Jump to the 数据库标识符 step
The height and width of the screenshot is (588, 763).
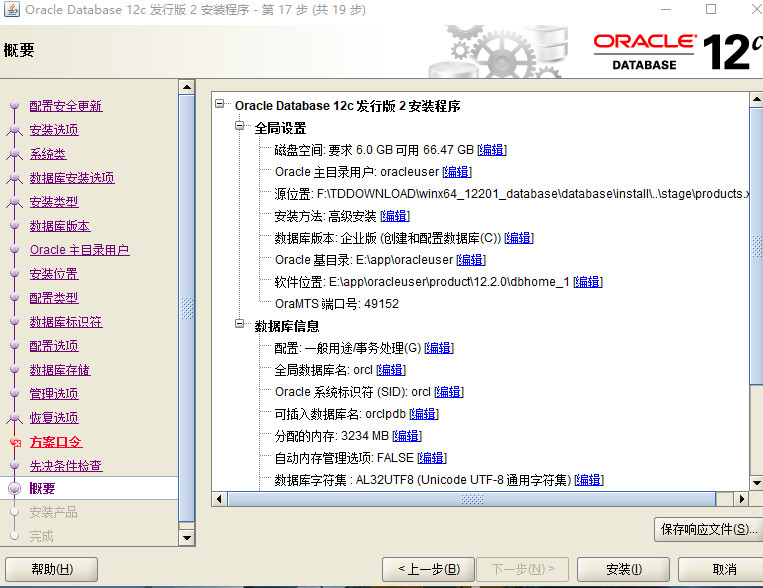pos(66,322)
